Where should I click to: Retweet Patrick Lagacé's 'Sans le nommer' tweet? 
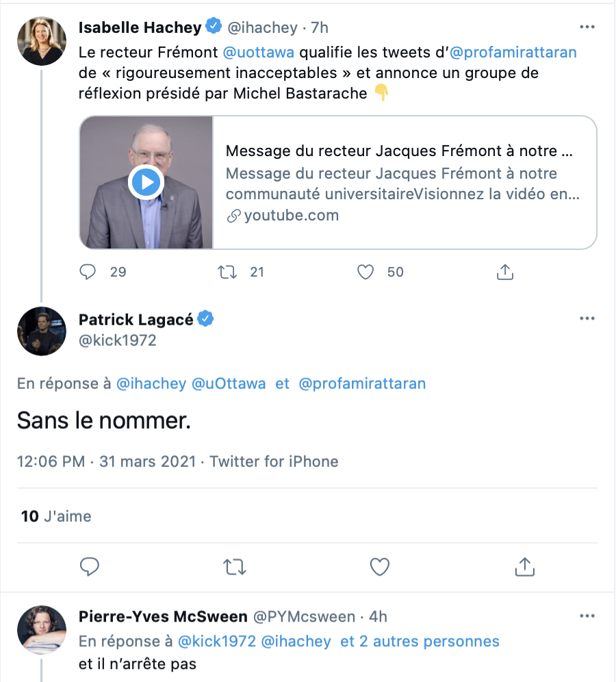235,567
